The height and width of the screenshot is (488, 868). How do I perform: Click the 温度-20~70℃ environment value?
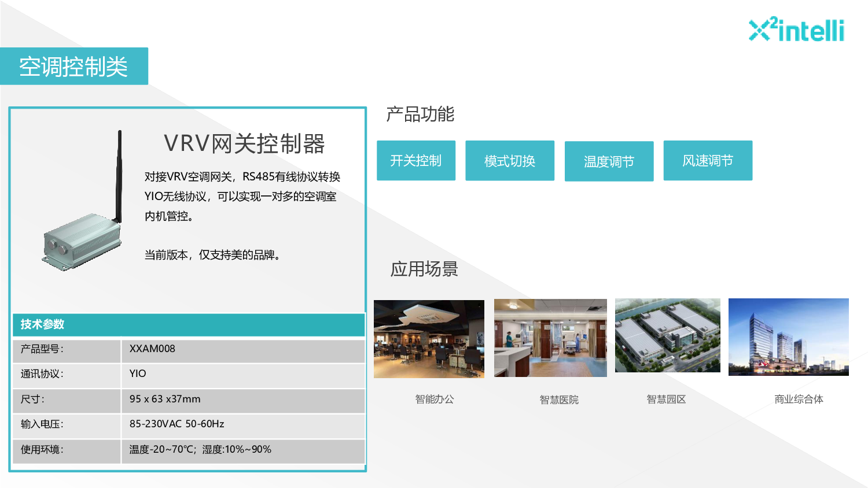point(200,449)
